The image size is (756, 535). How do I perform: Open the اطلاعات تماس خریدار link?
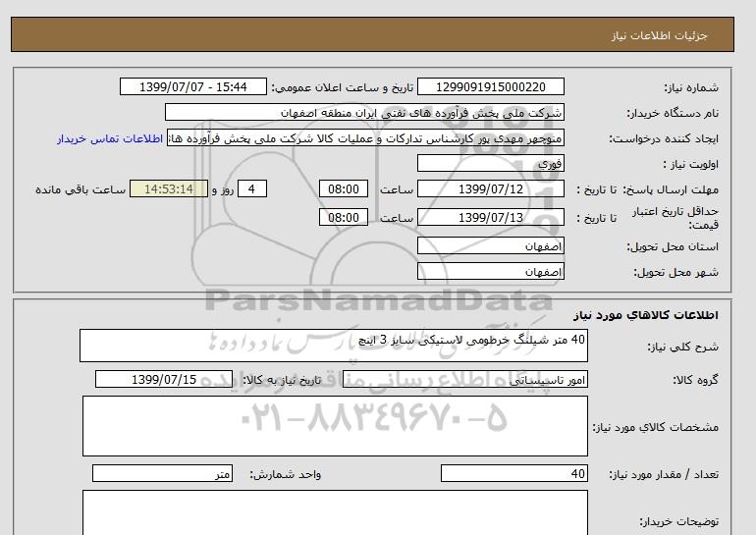coord(110,138)
